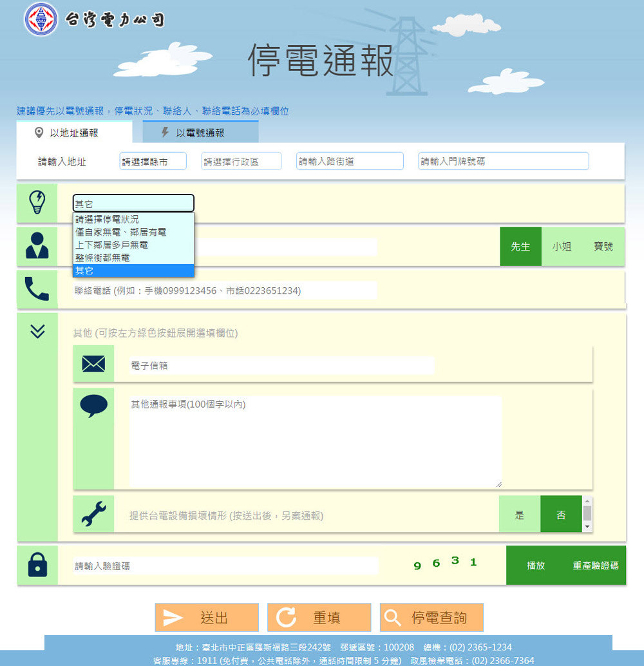
Task: Click the 請輸入路街道 street field
Action: click(350, 161)
